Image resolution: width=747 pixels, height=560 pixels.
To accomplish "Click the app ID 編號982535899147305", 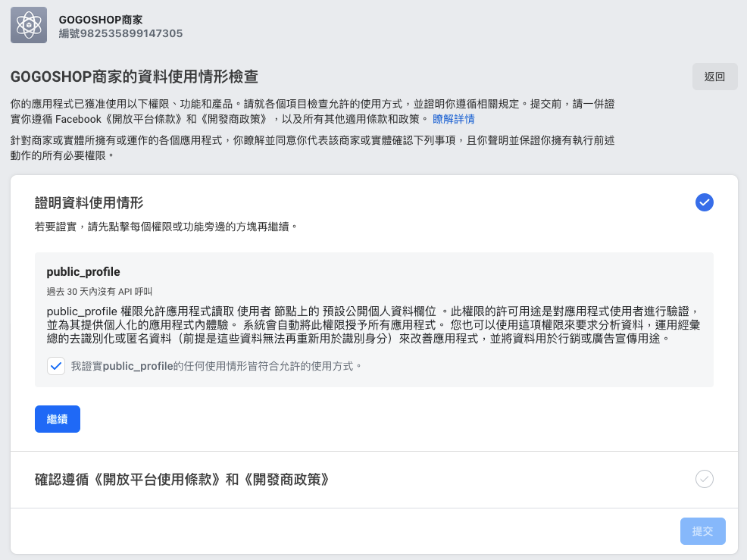I will point(120,33).
